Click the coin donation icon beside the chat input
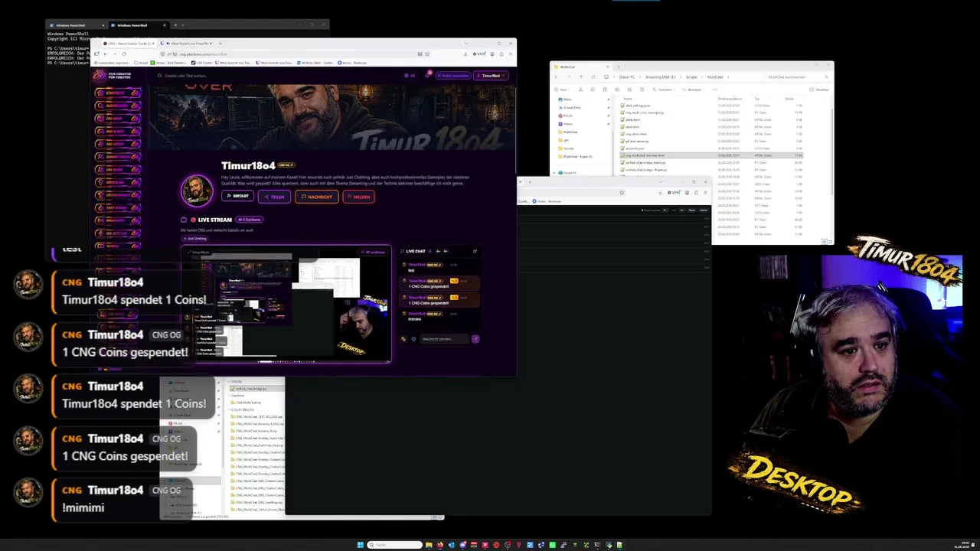Screen dimensions: 980x551 404,339
